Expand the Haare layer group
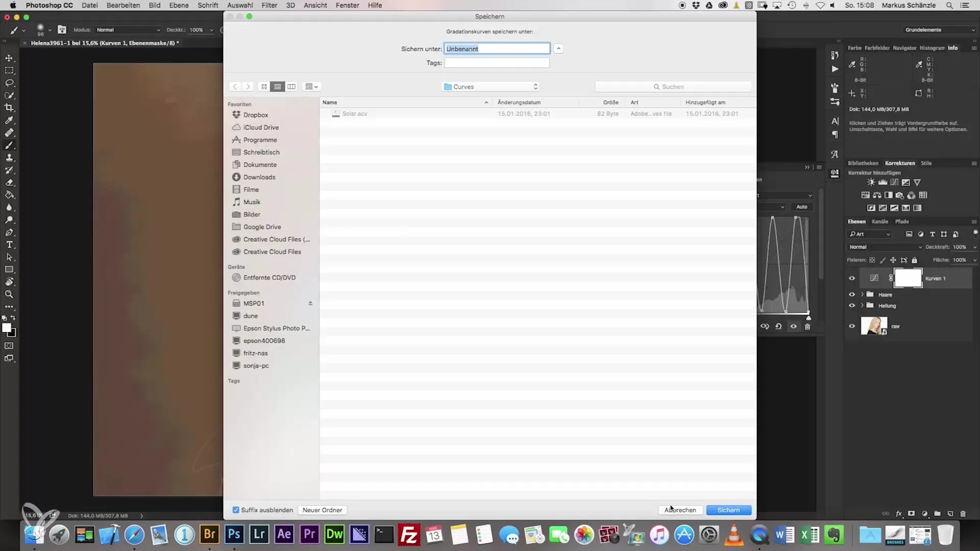980x551 pixels. (862, 295)
